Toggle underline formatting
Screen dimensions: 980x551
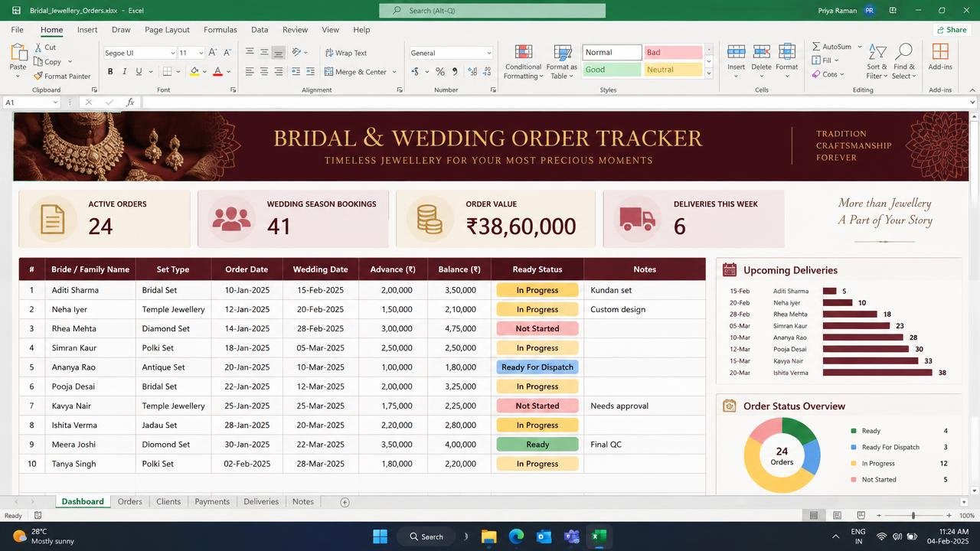139,71
